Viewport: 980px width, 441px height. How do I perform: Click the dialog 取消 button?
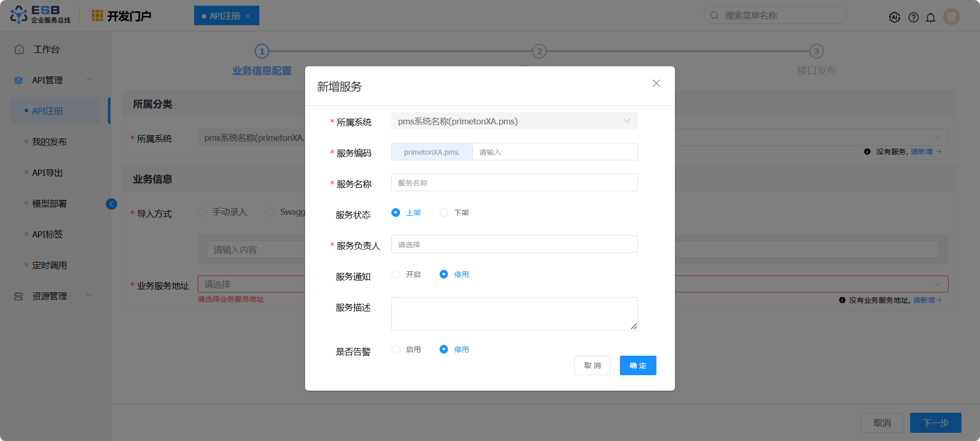coord(592,365)
